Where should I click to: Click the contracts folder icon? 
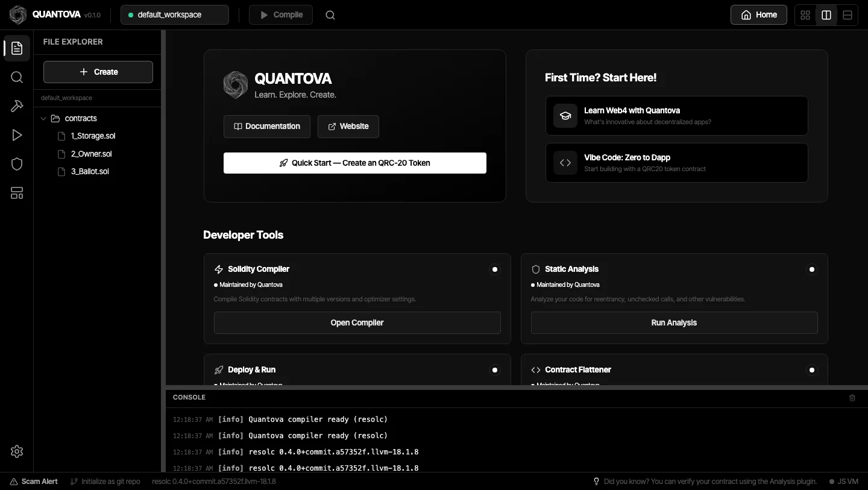55,119
